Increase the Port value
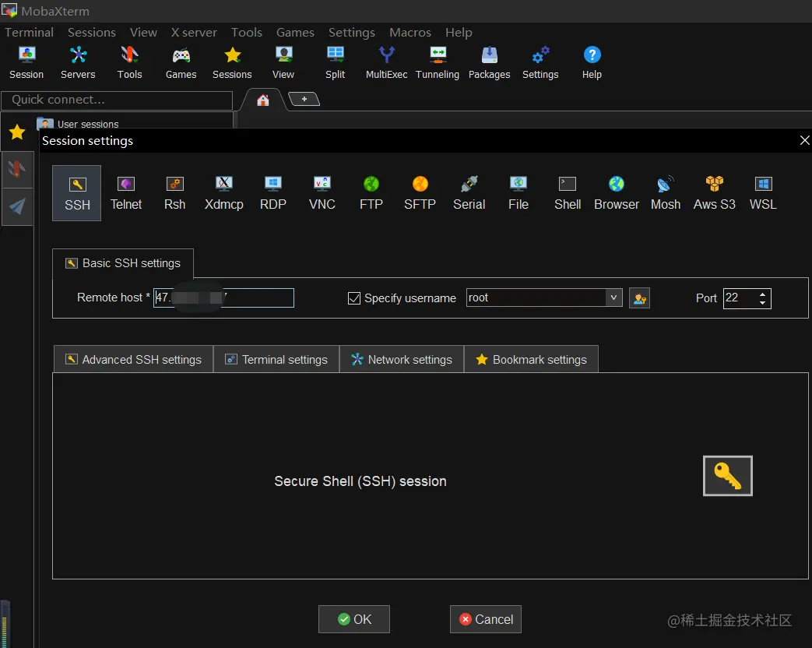The width and height of the screenshot is (812, 648). coord(762,294)
